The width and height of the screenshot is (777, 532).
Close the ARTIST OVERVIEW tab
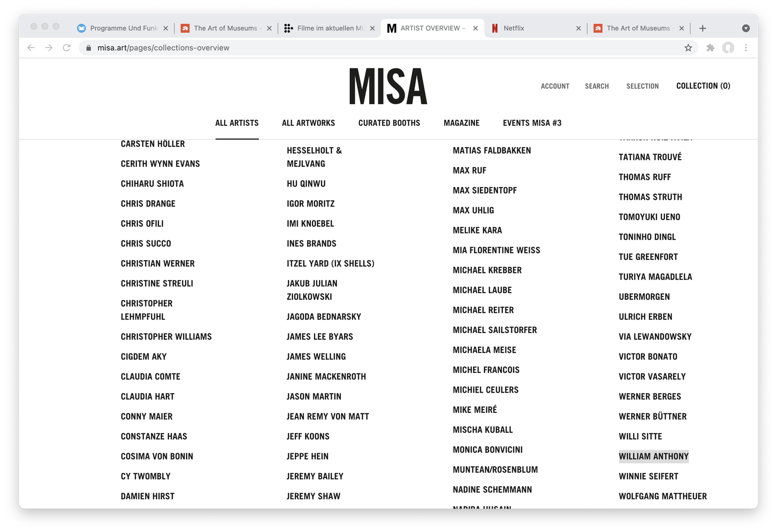pyautogui.click(x=476, y=28)
